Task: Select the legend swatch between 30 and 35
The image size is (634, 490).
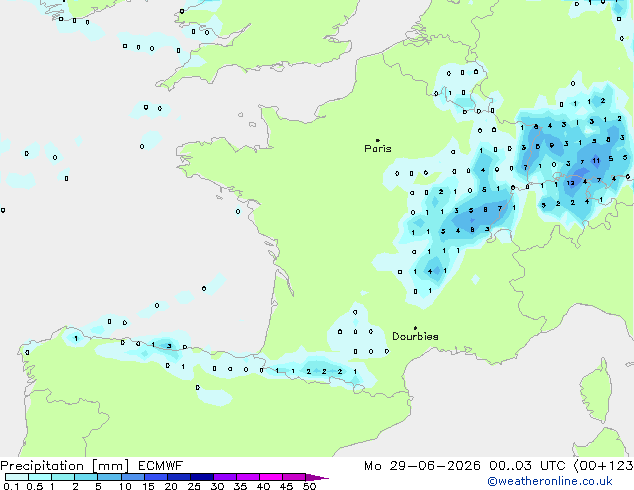Action: [x=225, y=477]
